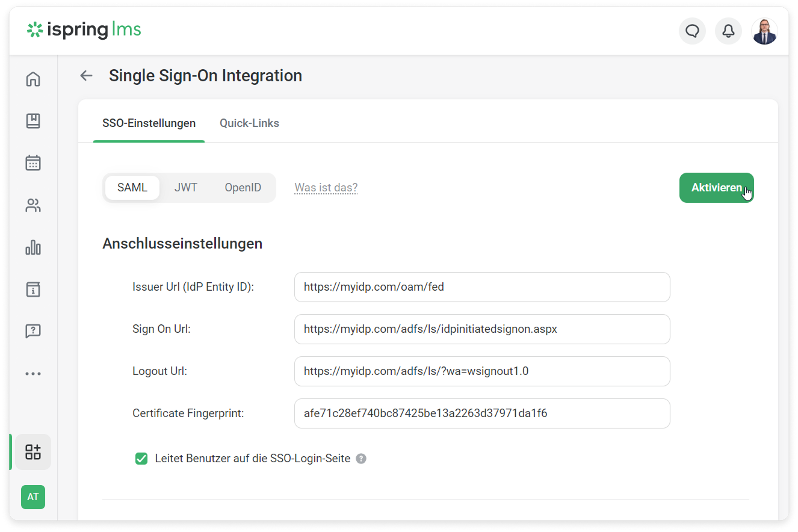Click the back arrow beside page title

[x=87, y=76]
